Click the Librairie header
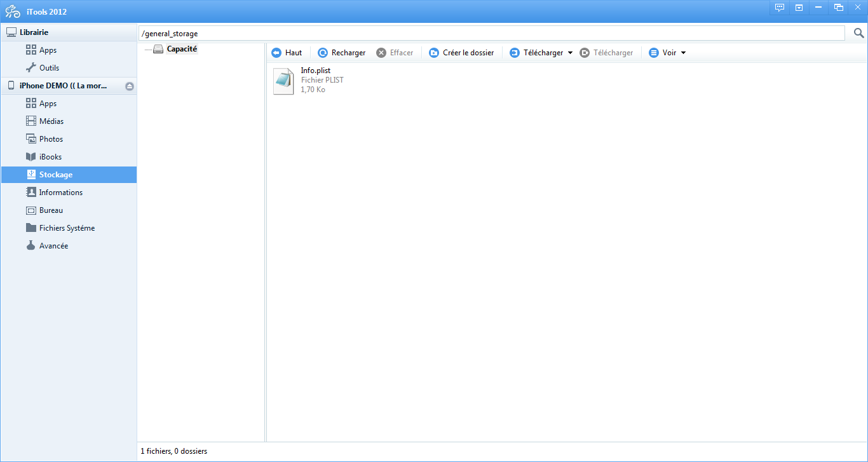 [x=68, y=32]
